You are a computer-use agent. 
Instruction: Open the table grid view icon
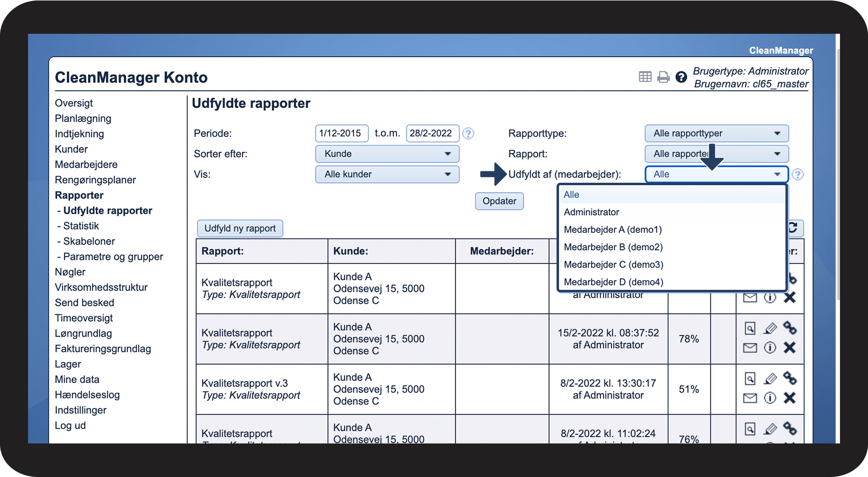(x=645, y=77)
